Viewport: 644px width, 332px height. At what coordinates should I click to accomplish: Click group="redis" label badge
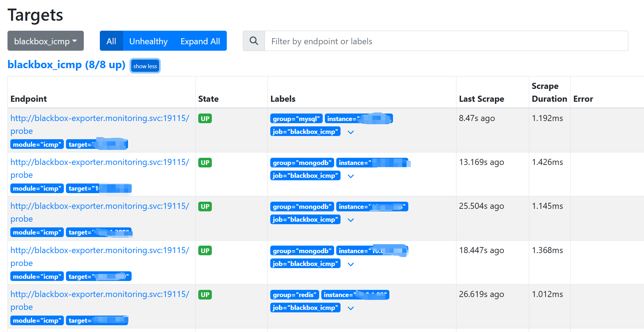pyautogui.click(x=295, y=295)
